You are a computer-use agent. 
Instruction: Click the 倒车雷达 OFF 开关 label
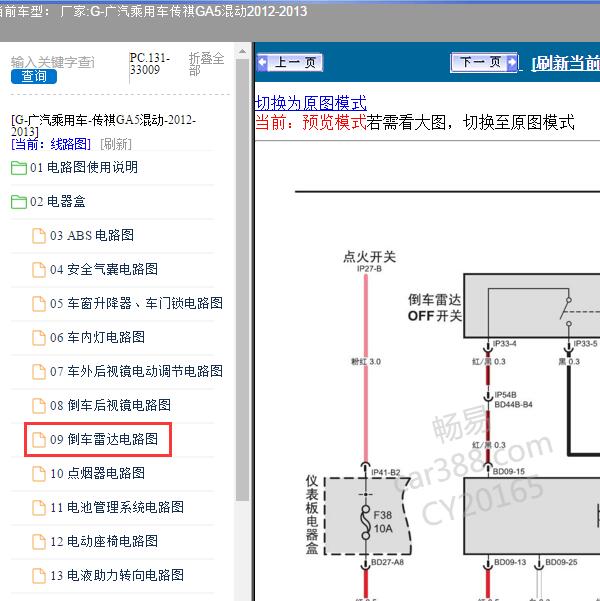[435, 308]
